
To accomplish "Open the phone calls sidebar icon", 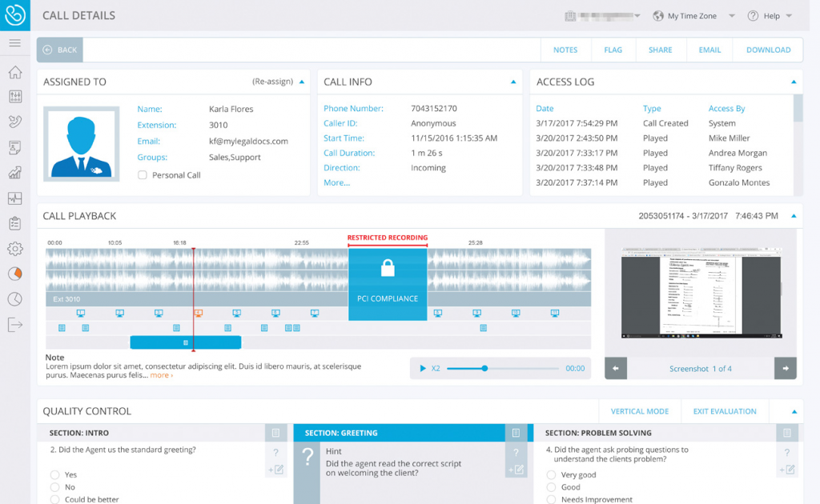I will [14, 122].
